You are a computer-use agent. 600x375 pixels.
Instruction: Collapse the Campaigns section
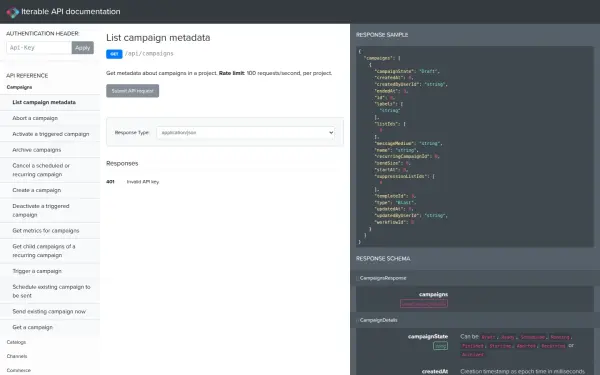pos(19,87)
